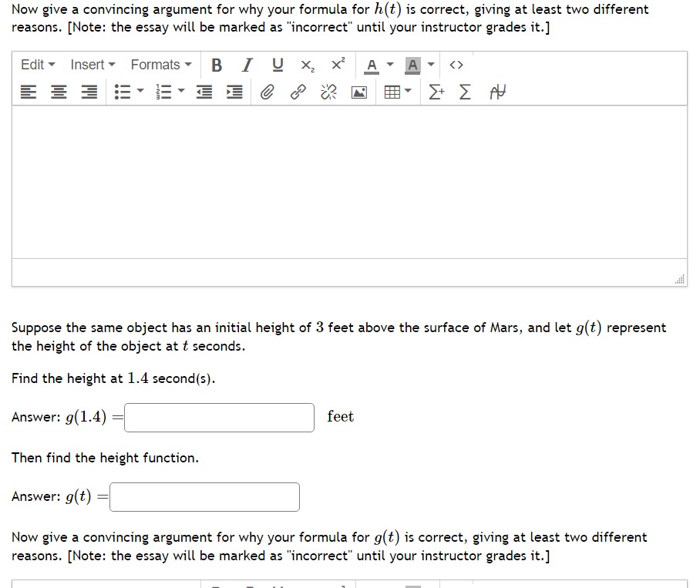Click inside the h(t) essay text area
700x588 pixels.
[x=349, y=182]
